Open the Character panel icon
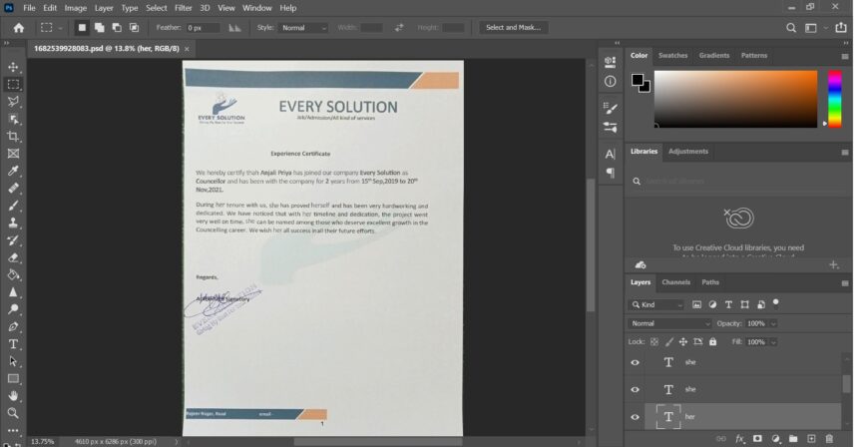Image resolution: width=868 pixels, height=447 pixels. tap(610, 154)
